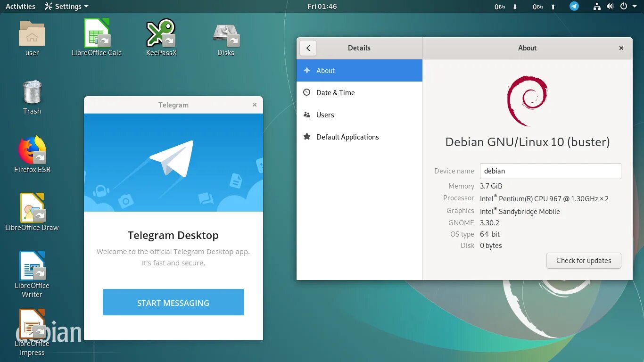
Task: Click the Debian swirl logo in About panel
Action: pyautogui.click(x=527, y=101)
